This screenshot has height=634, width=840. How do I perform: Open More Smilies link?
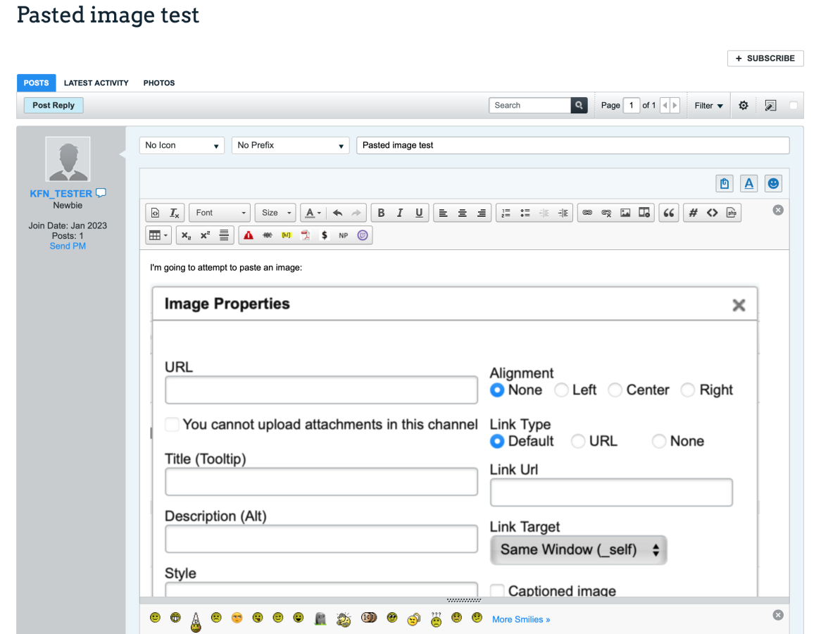pos(521,619)
